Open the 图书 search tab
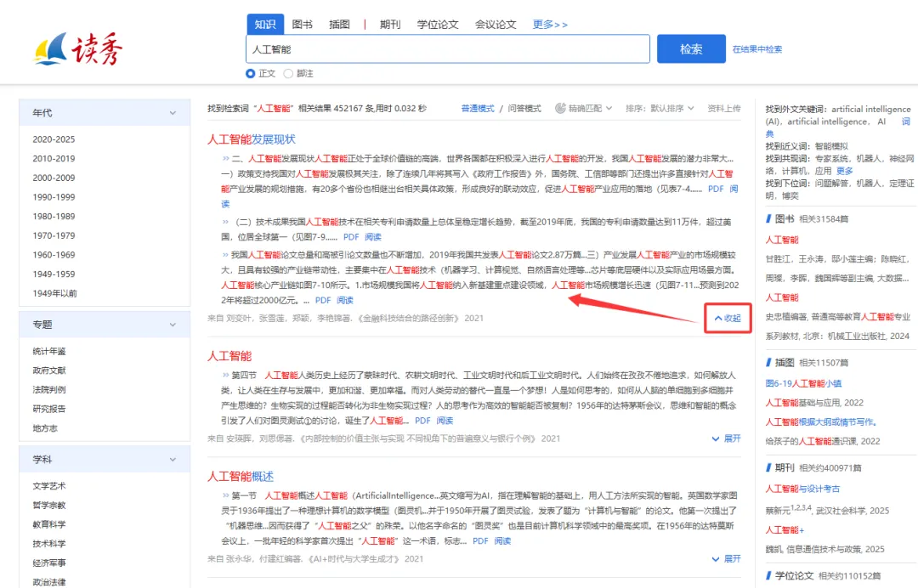The height and width of the screenshot is (588, 918). [302, 25]
